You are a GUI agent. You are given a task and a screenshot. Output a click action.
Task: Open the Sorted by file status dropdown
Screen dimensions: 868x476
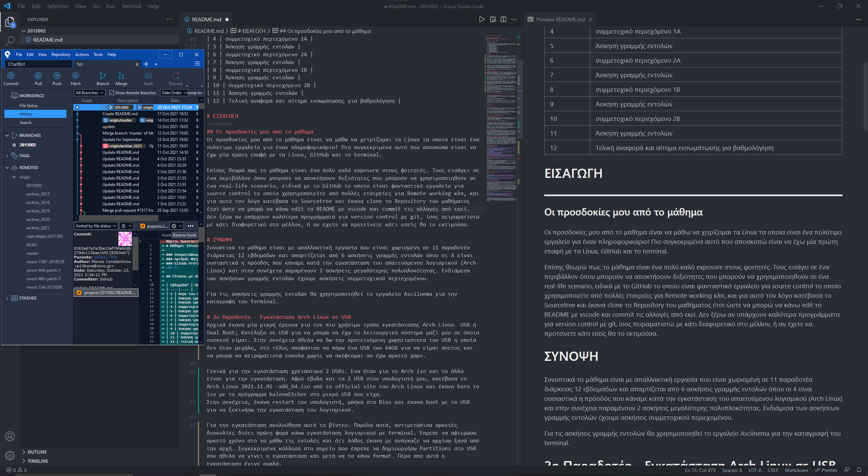[96, 226]
